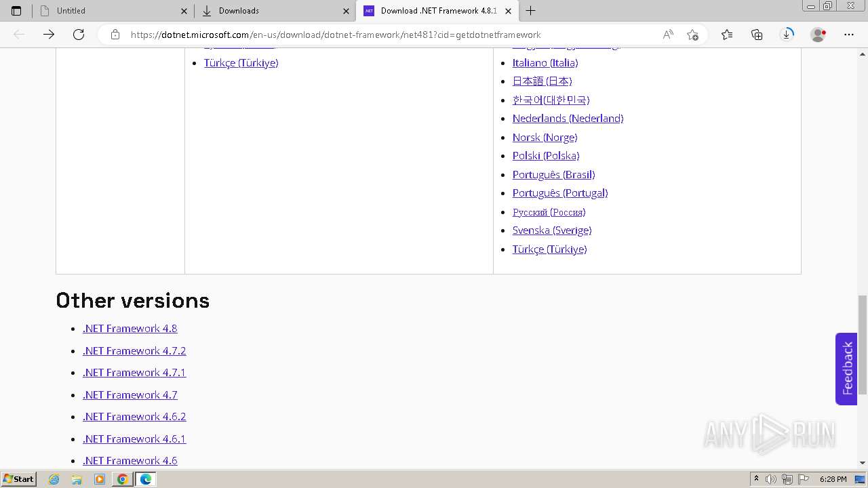This screenshot has width=868, height=488.
Task: Refresh the current page
Action: (x=79, y=35)
